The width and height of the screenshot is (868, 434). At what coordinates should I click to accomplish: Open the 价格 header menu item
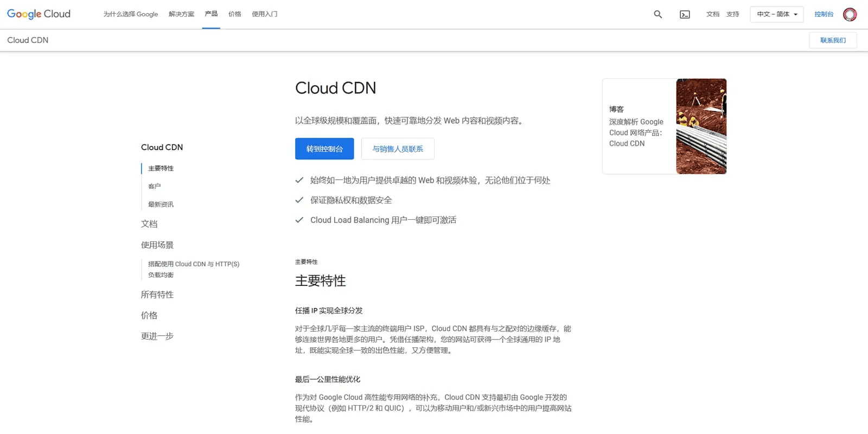point(234,14)
